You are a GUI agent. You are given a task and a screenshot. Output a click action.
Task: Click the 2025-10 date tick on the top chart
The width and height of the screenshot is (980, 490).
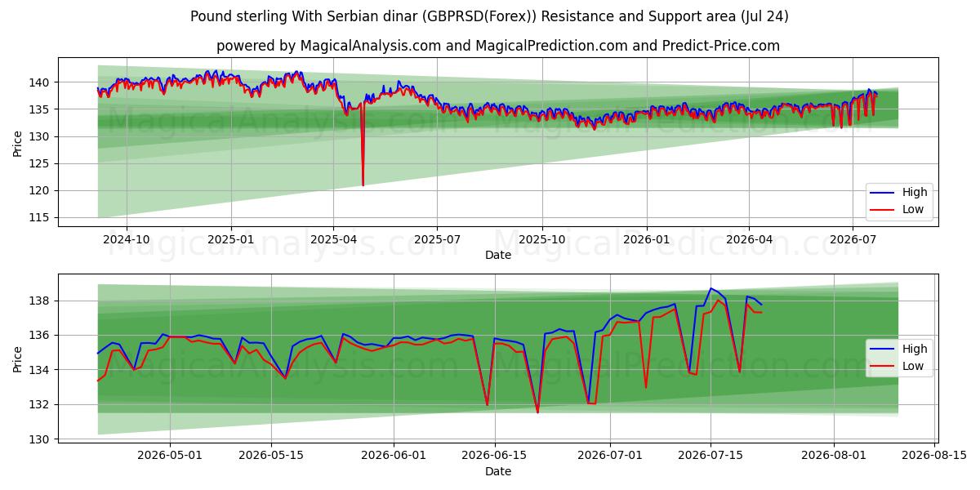click(541, 240)
